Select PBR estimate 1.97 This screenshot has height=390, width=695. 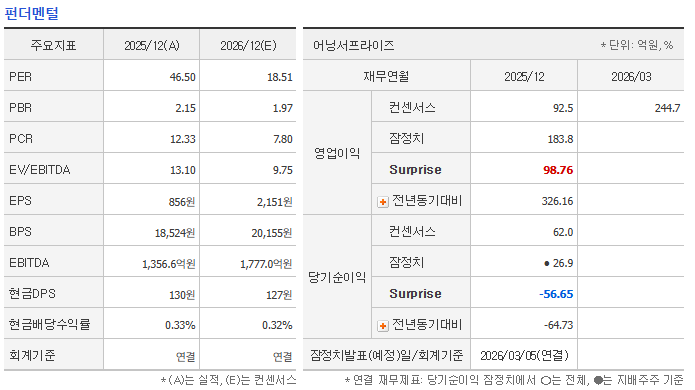pyautogui.click(x=282, y=108)
